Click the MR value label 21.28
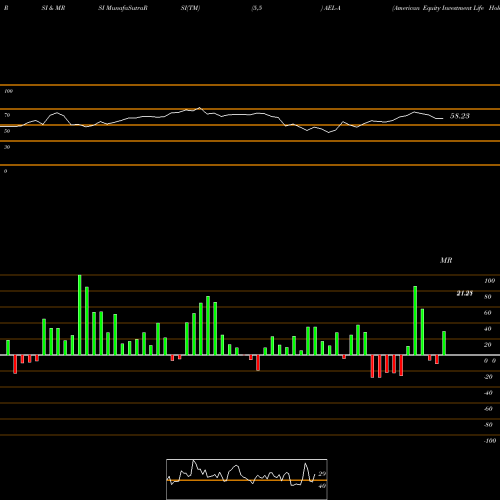Image resolution: width=500 pixels, height=500 pixels. [x=464, y=293]
